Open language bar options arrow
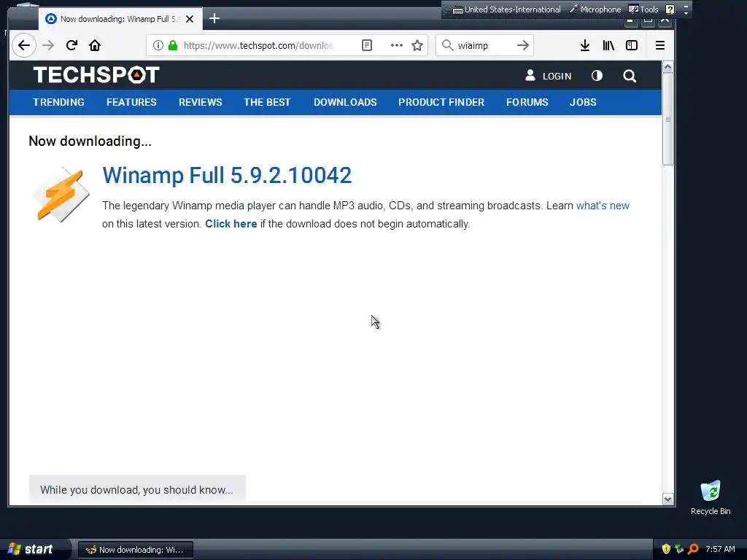Viewport: 747px width, 560px height. point(686,13)
